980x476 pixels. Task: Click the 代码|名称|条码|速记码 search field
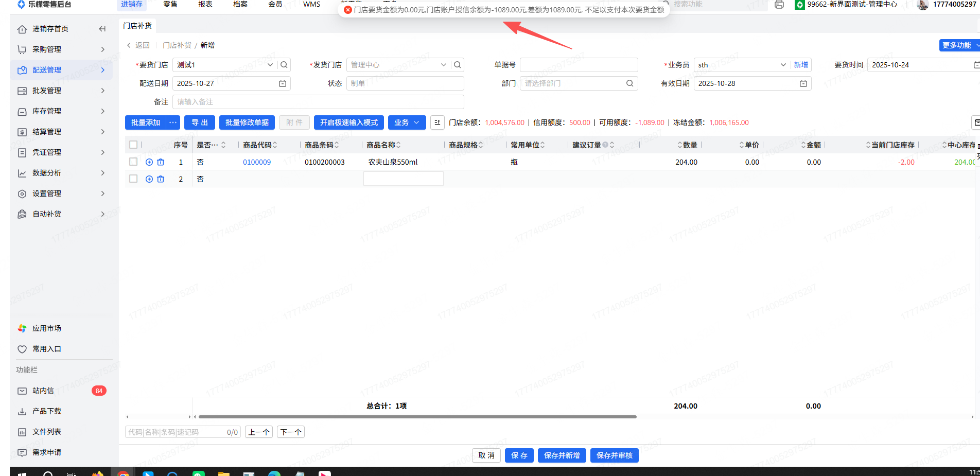[x=183, y=432]
